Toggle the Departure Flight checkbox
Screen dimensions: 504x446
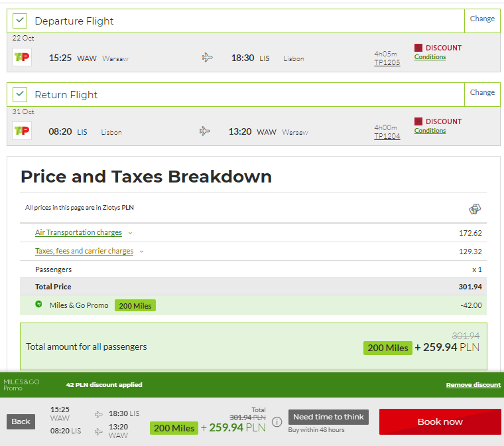coord(20,21)
